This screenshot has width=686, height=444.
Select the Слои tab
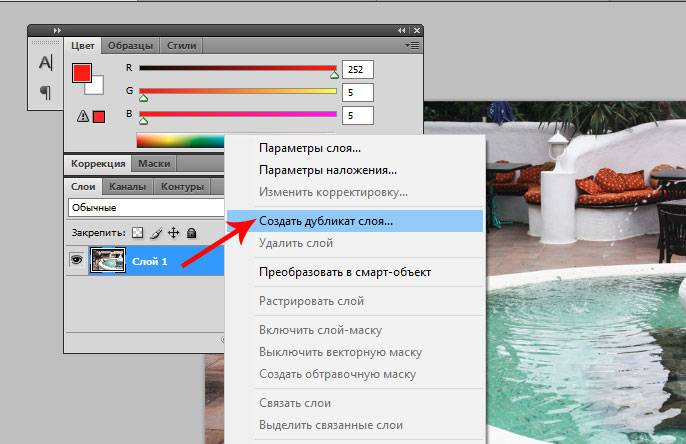pyautogui.click(x=83, y=187)
